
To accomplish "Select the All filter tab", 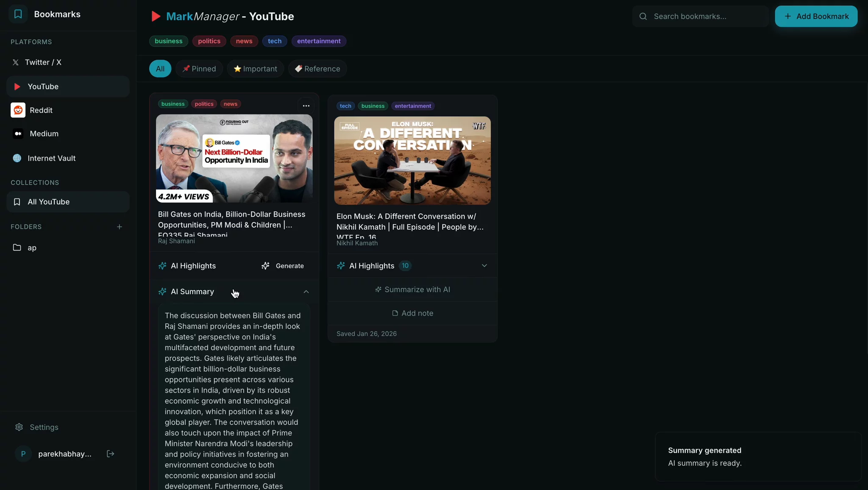I will (x=160, y=69).
